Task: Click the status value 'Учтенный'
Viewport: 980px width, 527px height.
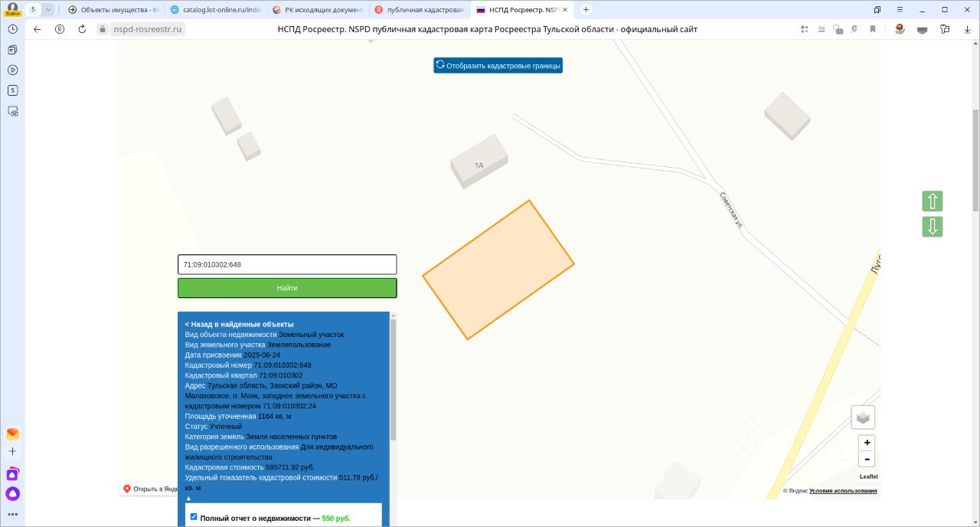Action: click(x=226, y=426)
